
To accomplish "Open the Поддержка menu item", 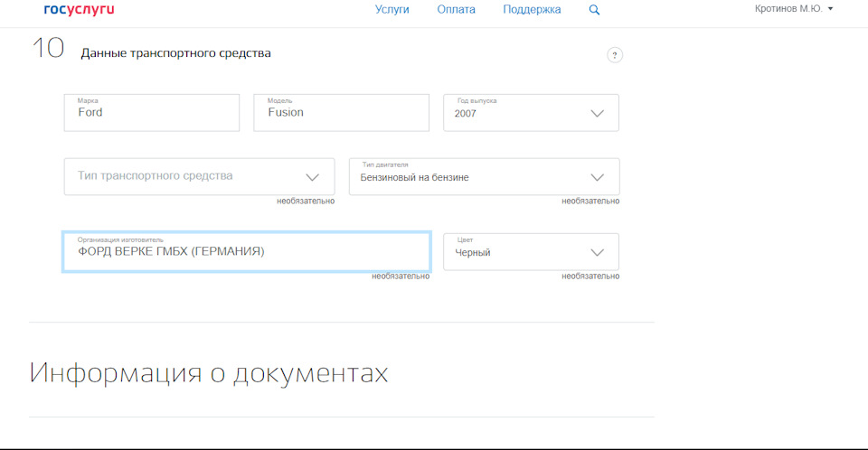I will click(x=532, y=9).
